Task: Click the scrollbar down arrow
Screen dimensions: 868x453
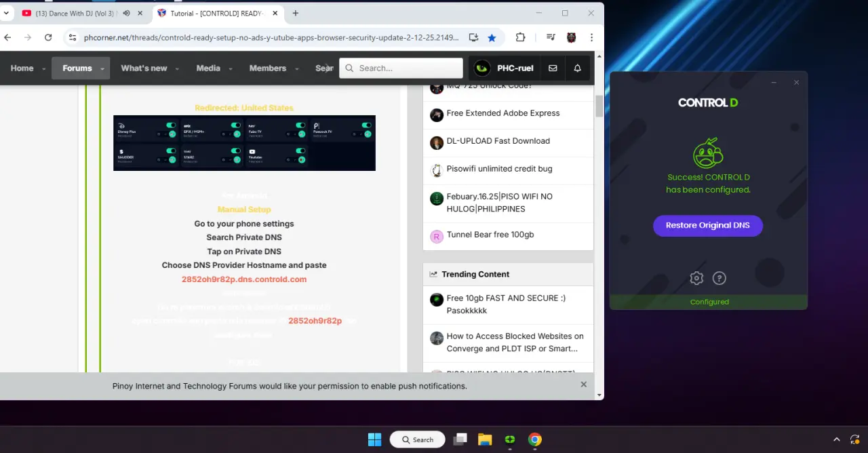Action: click(599, 395)
